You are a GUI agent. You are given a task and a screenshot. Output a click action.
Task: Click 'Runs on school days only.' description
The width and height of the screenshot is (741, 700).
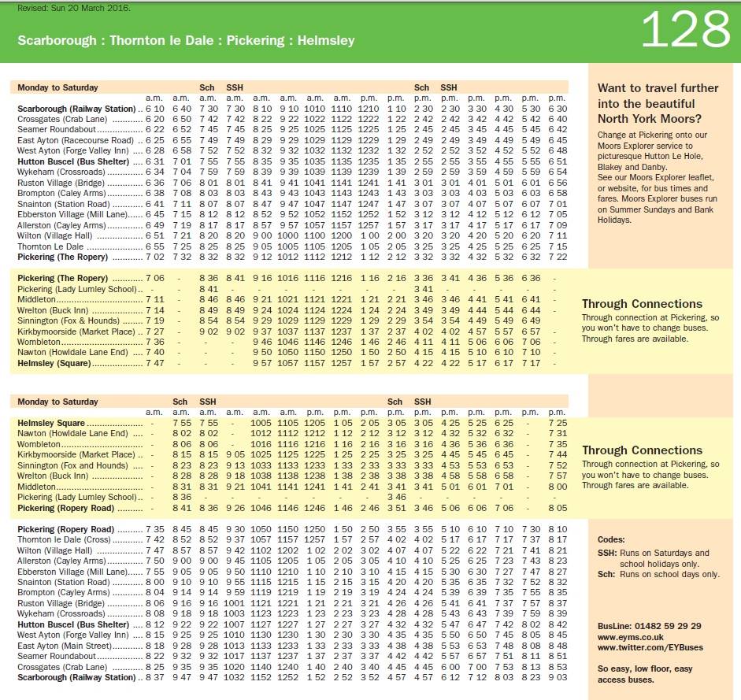669,574
